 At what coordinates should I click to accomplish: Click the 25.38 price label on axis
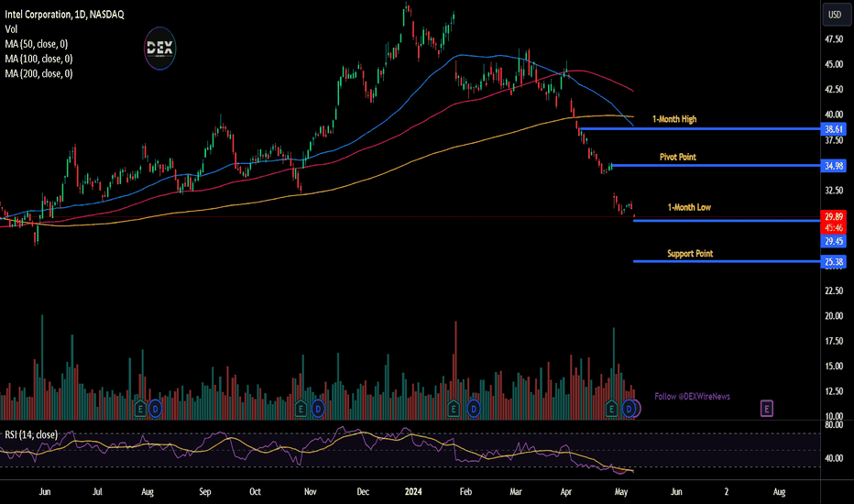click(x=834, y=262)
